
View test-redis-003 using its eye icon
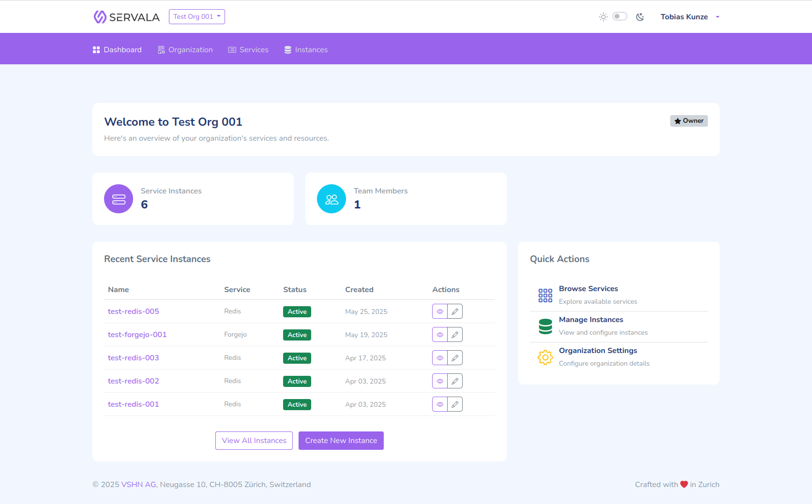pos(440,358)
